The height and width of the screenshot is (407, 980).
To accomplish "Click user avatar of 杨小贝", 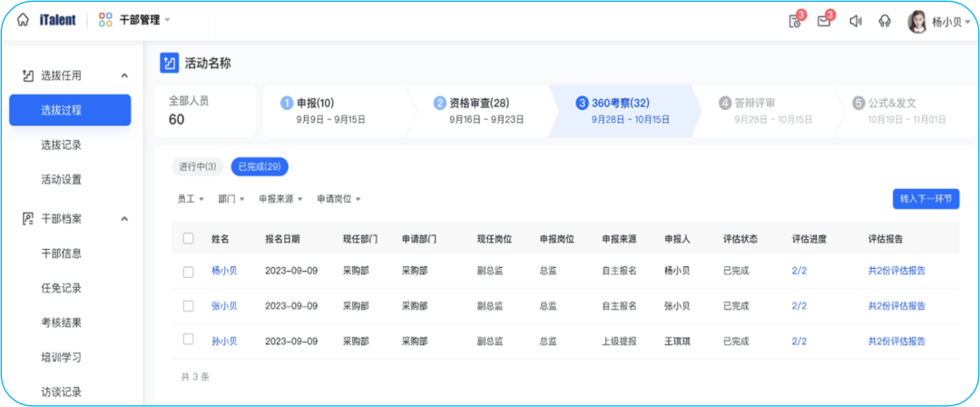I will tap(917, 21).
